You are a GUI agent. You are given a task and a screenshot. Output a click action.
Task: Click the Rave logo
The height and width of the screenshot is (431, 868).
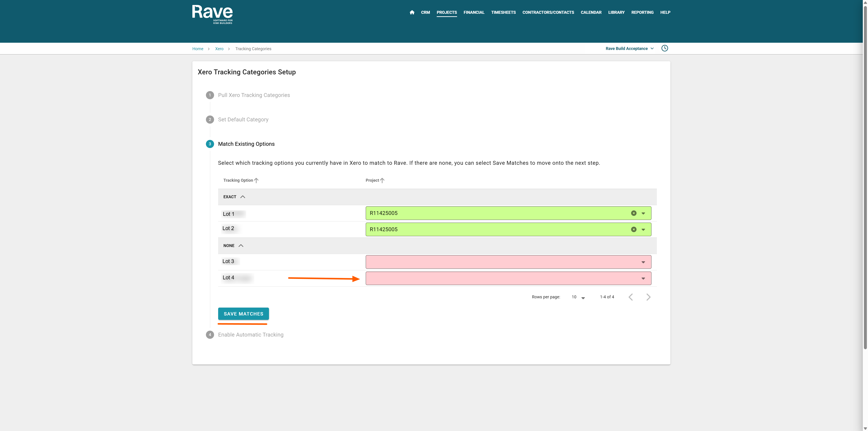tap(212, 14)
